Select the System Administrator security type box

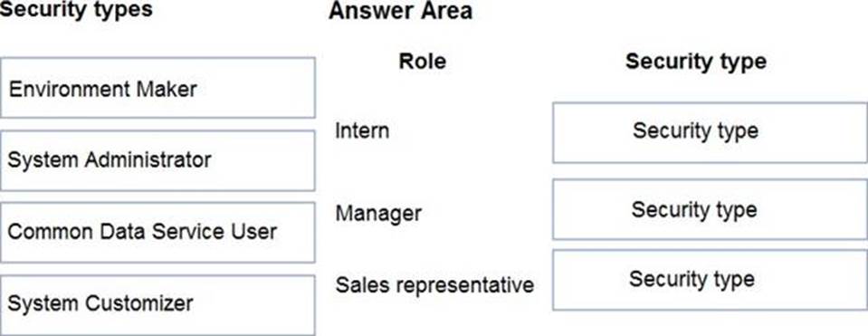157,160
